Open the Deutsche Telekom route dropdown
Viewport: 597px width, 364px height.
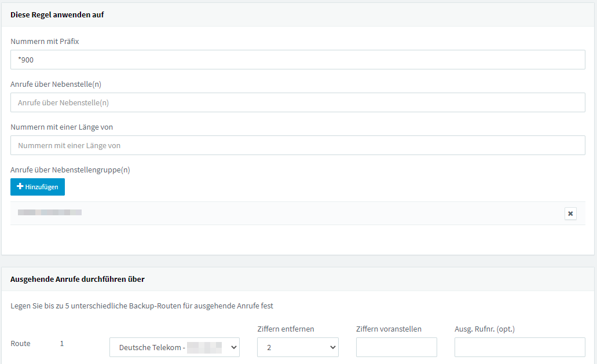(174, 347)
